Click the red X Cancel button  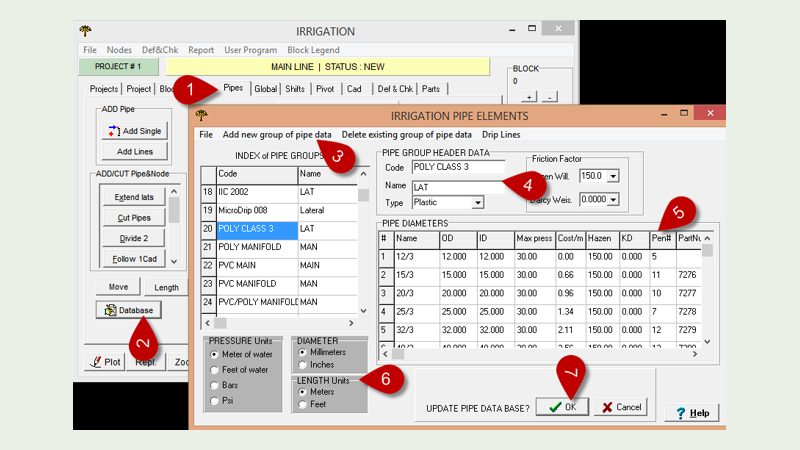pyautogui.click(x=621, y=407)
